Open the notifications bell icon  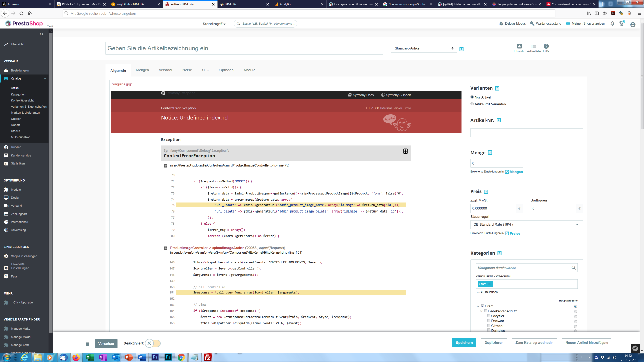(612, 24)
